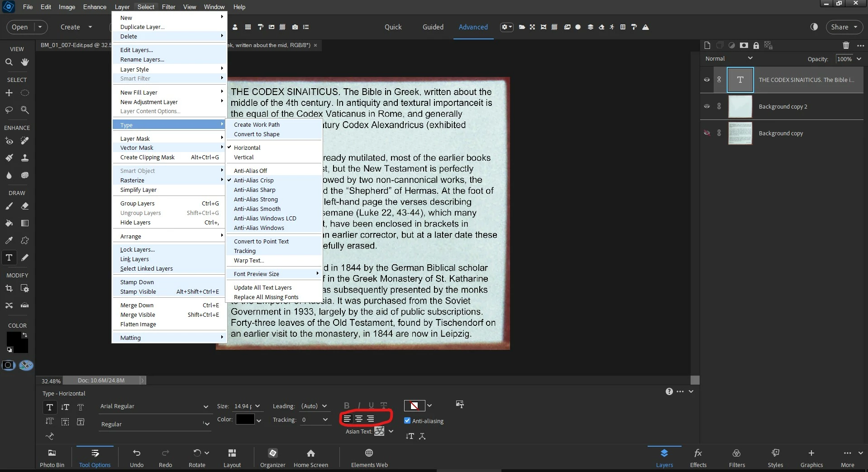Toggle faux bold text style
The height and width of the screenshot is (472, 868).
(x=347, y=405)
